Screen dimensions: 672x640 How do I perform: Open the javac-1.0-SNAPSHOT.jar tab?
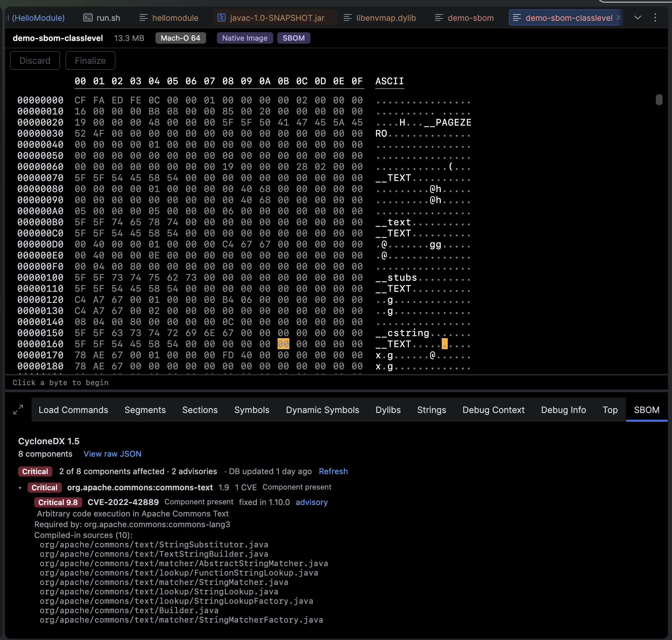click(276, 18)
